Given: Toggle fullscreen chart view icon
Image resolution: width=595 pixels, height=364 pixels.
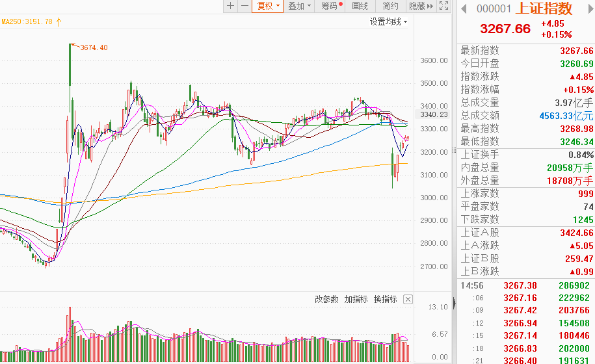Looking at the screenshot, I should click(x=444, y=6).
